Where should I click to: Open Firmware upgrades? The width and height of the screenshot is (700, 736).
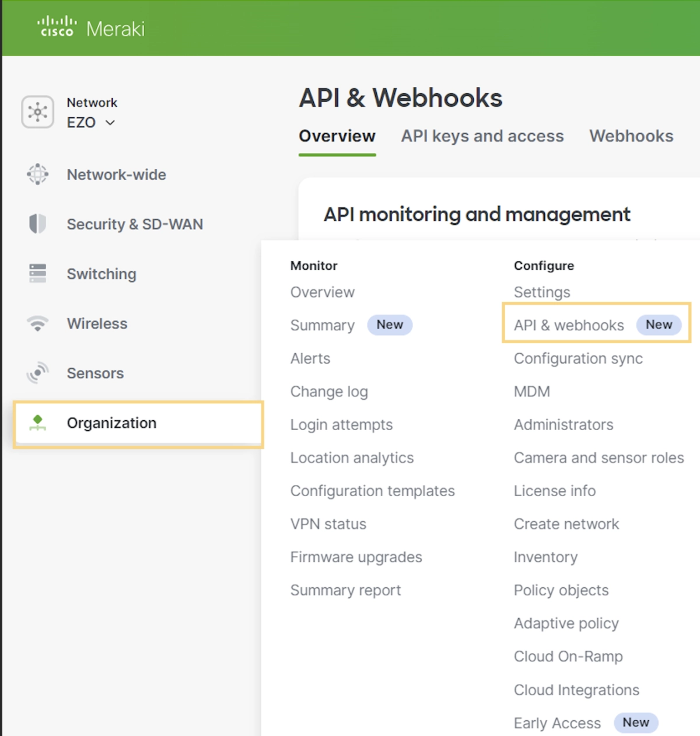(356, 557)
